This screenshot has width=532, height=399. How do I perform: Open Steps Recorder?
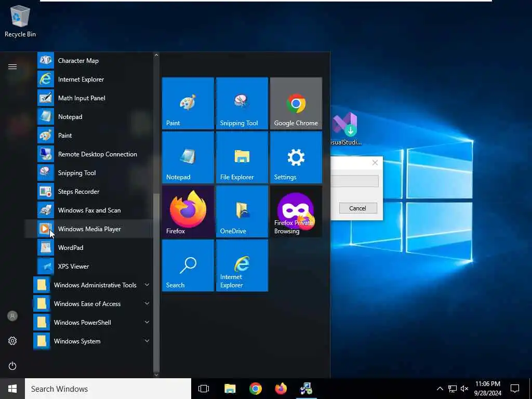(x=88, y=191)
